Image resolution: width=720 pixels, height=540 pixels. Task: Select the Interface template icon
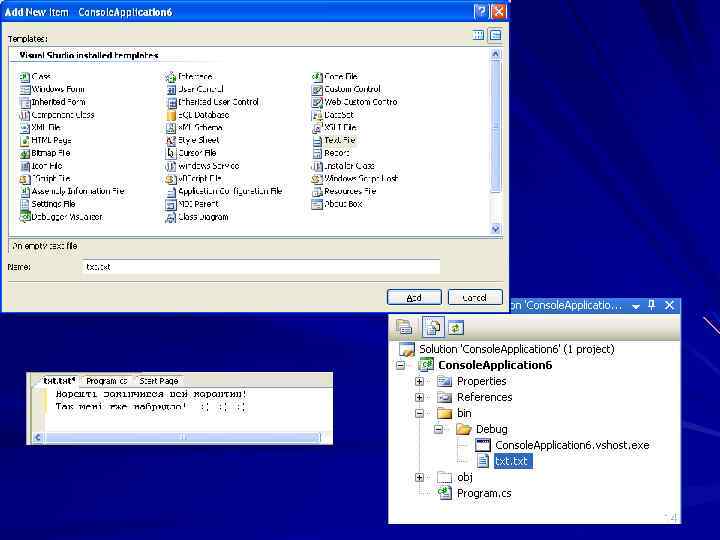(171, 77)
